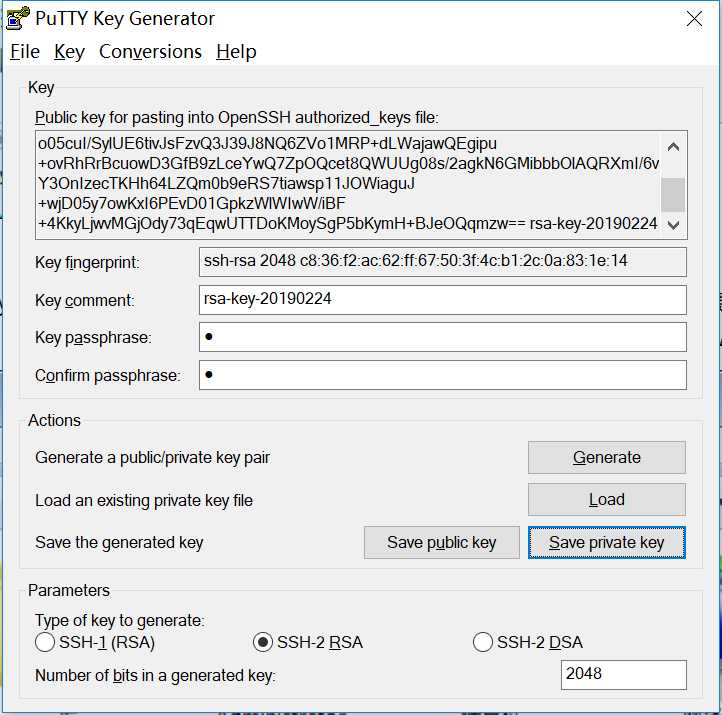Select the SSH-1 (RSA) key type
Viewport: 722px width, 715px height.
pos(95,642)
